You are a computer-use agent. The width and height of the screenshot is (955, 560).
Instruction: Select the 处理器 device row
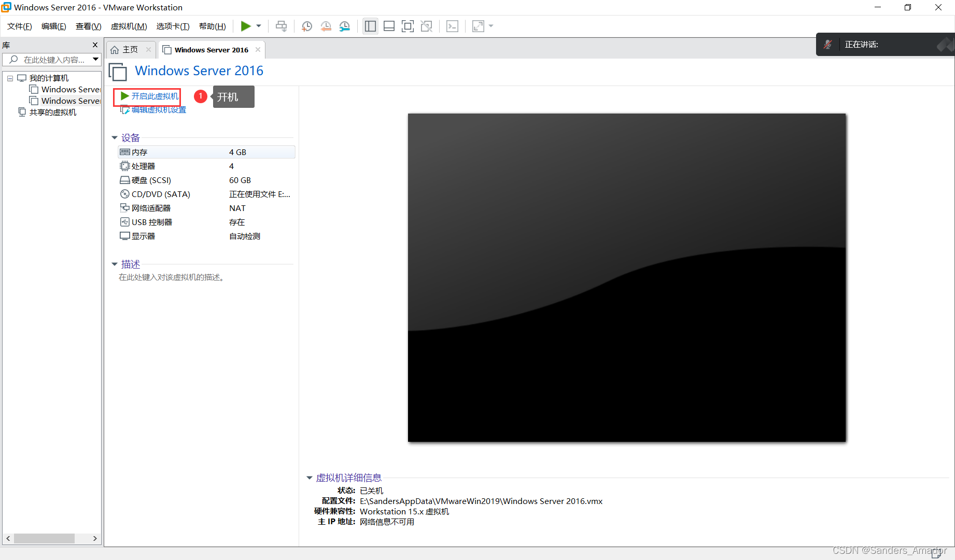pos(207,166)
